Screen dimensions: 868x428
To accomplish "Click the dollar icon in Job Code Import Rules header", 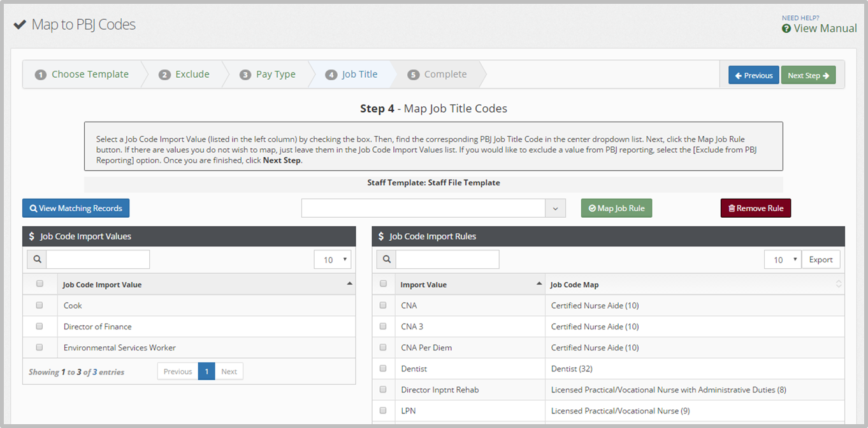I will click(x=381, y=236).
